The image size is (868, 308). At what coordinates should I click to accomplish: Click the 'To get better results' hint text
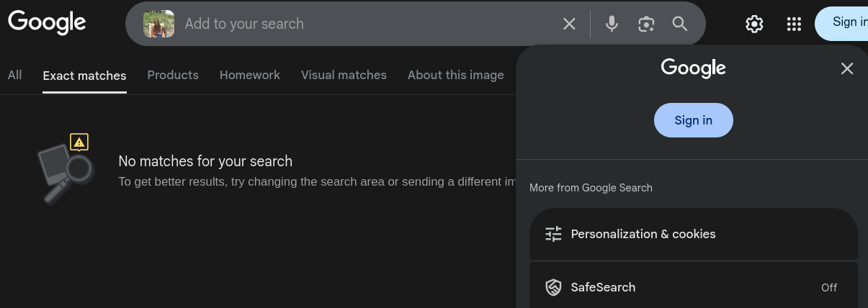coord(318,181)
